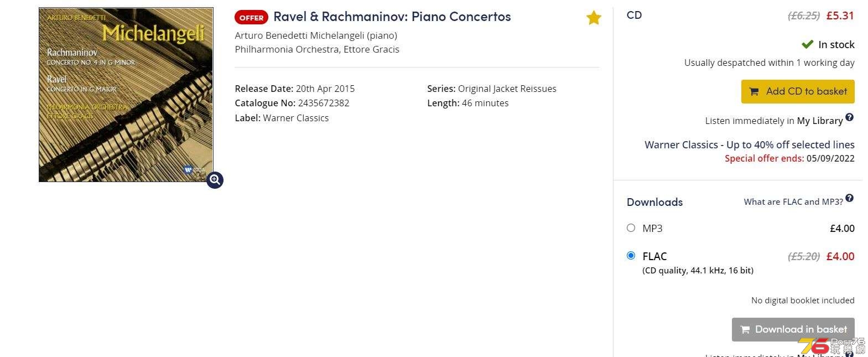Select the FLAC download option
Viewport: 868px width, 357px height.
click(631, 255)
